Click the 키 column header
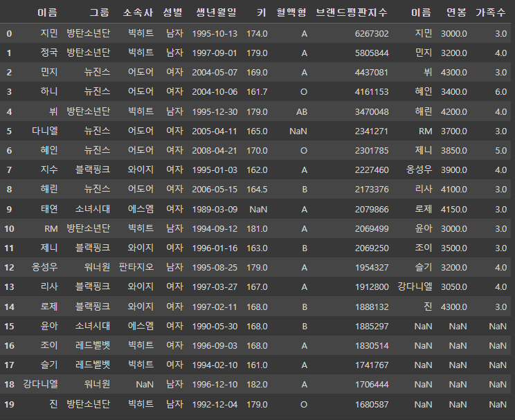This screenshot has height=420, width=515. 262,12
